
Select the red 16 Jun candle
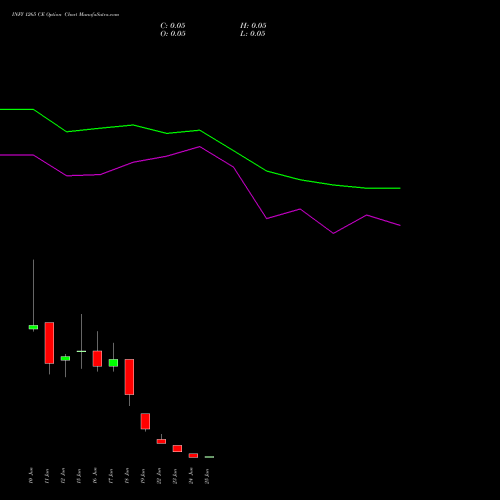97,359
